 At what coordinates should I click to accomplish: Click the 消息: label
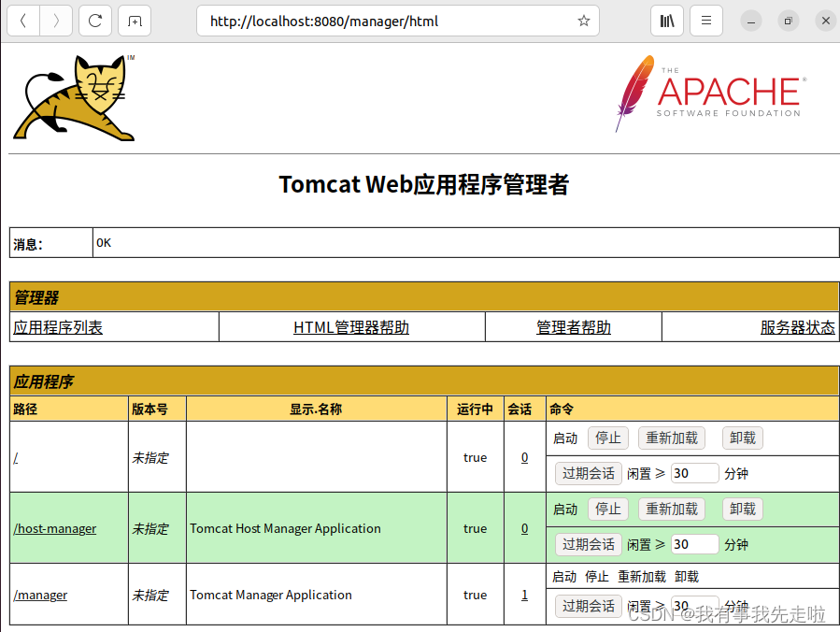click(x=28, y=244)
